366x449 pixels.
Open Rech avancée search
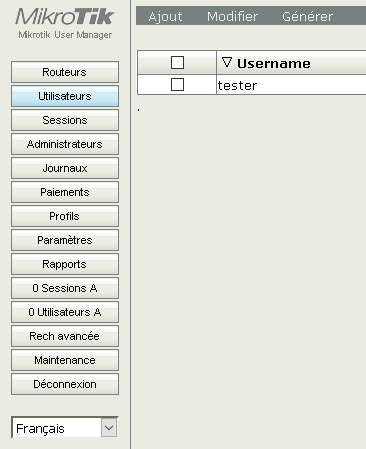pos(65,336)
